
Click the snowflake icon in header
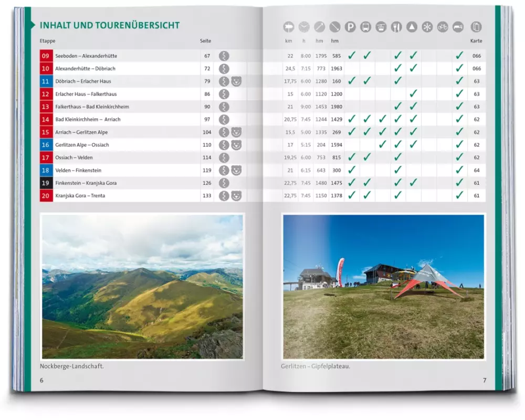(x=427, y=27)
